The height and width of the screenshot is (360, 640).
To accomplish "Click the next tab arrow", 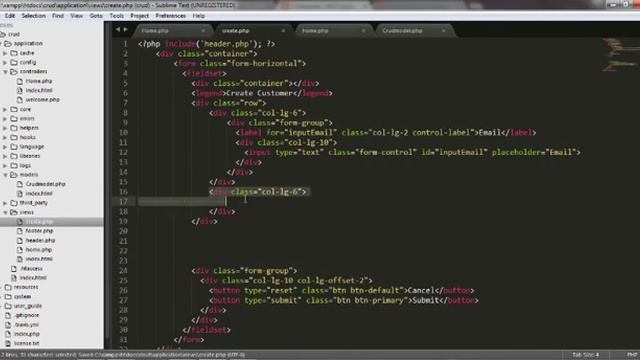I will pyautogui.click(x=126, y=30).
